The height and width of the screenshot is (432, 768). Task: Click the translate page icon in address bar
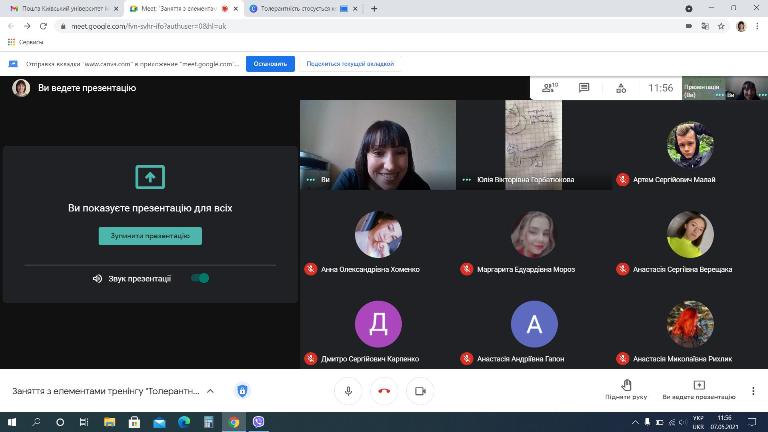(x=705, y=26)
